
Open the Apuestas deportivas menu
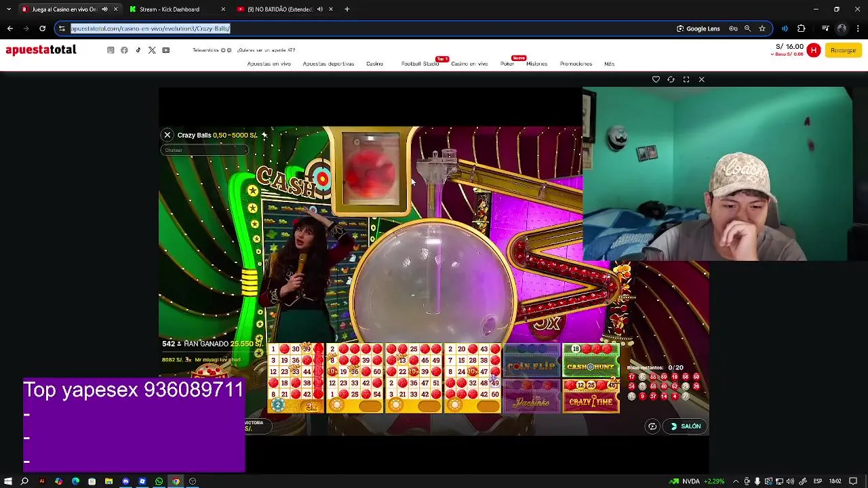(x=328, y=64)
